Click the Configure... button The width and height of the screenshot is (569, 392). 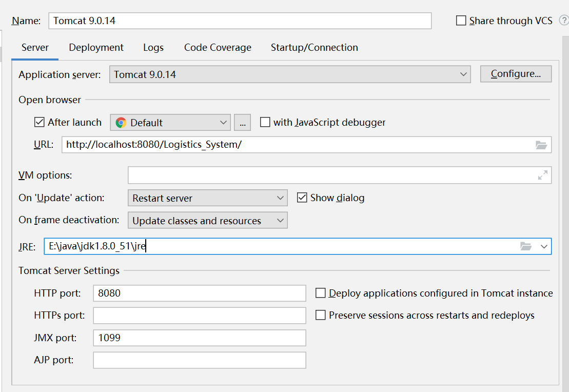coord(516,74)
